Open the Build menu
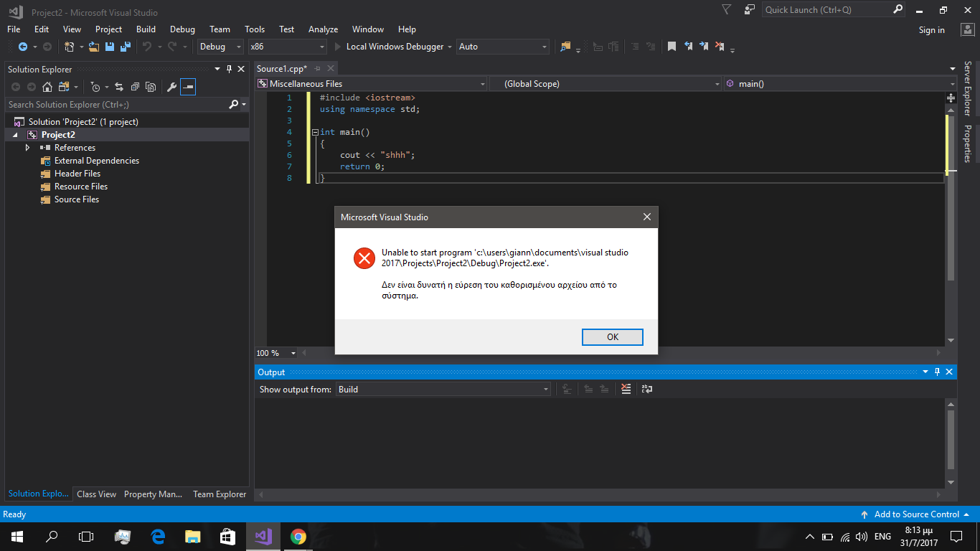The image size is (980, 551). (146, 29)
